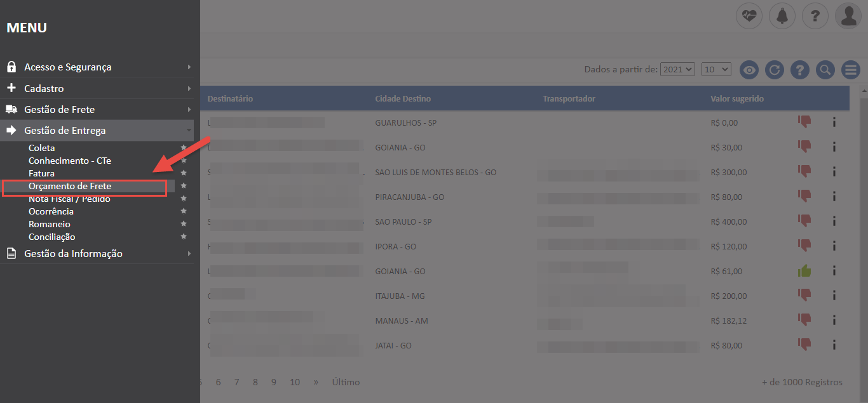Expand the Cadastro menu section
868x403 pixels.
click(x=97, y=88)
